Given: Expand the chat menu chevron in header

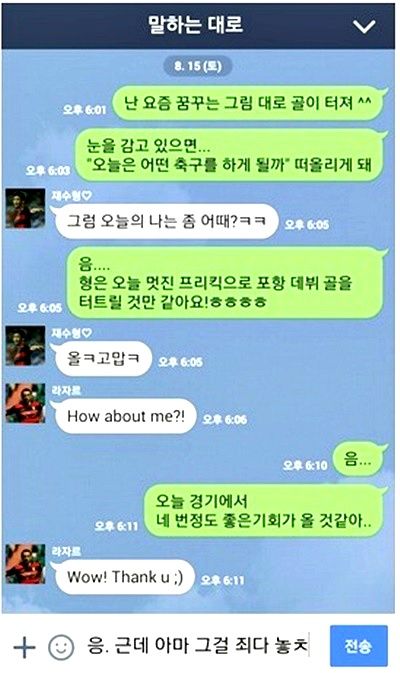Looking at the screenshot, I should click(364, 26).
